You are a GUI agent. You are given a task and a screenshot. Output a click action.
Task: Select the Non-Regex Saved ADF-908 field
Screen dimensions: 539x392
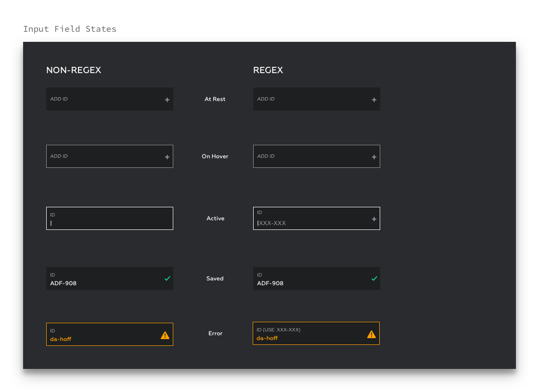(110, 278)
